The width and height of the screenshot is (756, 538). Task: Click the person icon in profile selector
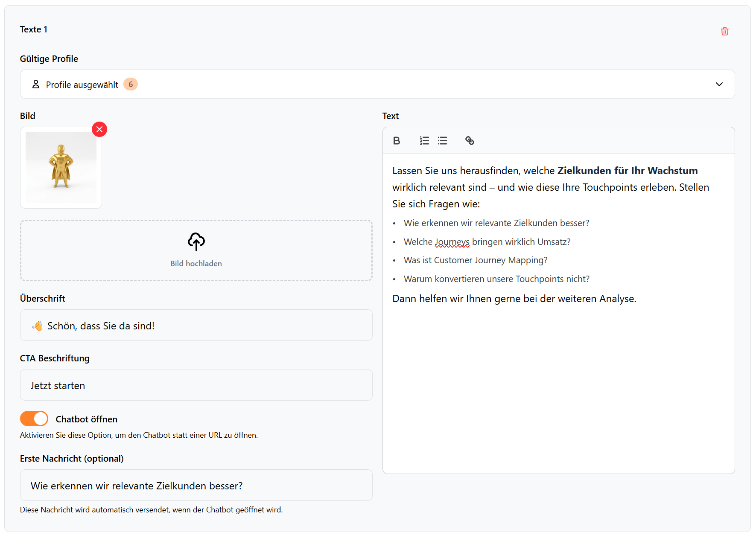[36, 84]
